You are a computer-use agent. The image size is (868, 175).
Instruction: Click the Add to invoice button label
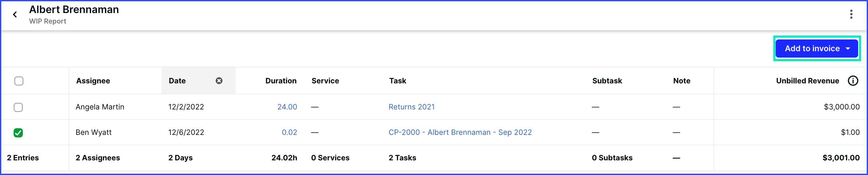click(x=812, y=49)
